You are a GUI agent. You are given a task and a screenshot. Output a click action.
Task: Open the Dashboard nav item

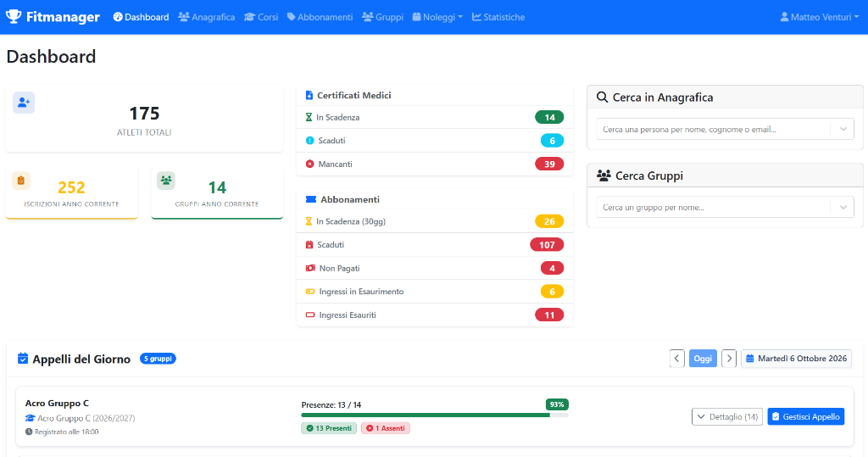click(142, 17)
